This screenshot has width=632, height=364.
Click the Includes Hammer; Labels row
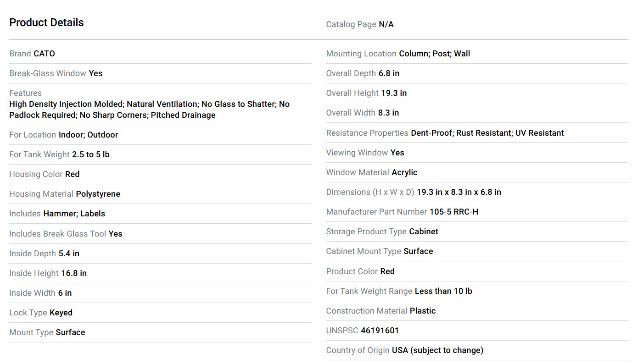[x=160, y=214]
